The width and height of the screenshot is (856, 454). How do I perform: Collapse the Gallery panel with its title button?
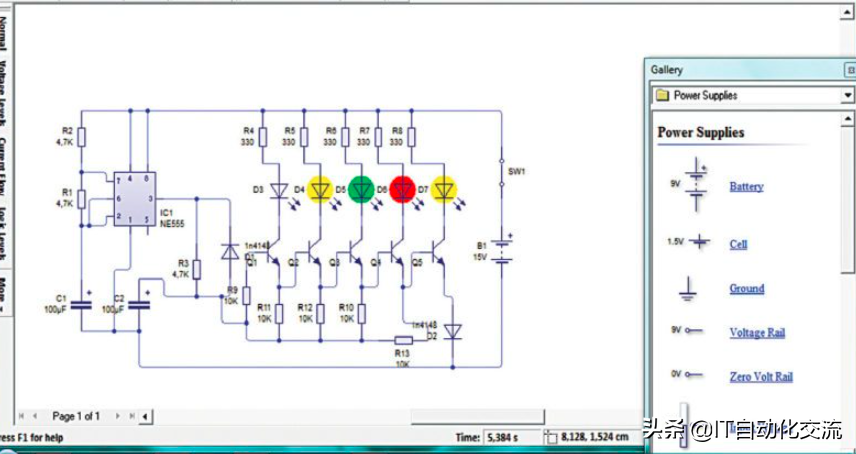coord(850,70)
